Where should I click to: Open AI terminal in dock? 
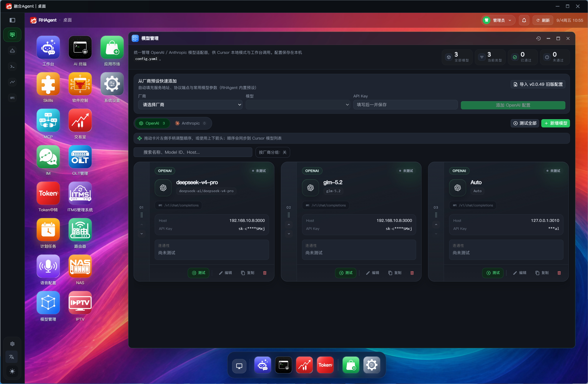(x=283, y=365)
